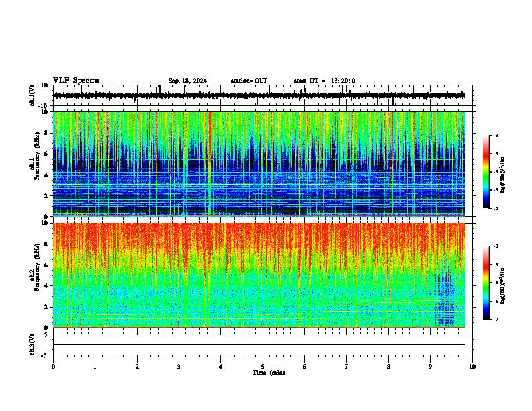Image resolution: width=532 pixels, height=411 pixels.
Task: Click the ch.2 "Frequency (kHz)" axis label
Action: 38,267
